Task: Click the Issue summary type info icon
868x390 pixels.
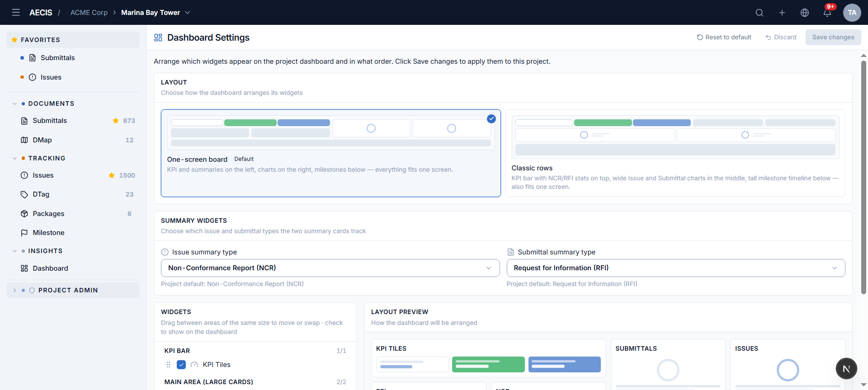Action: click(165, 252)
